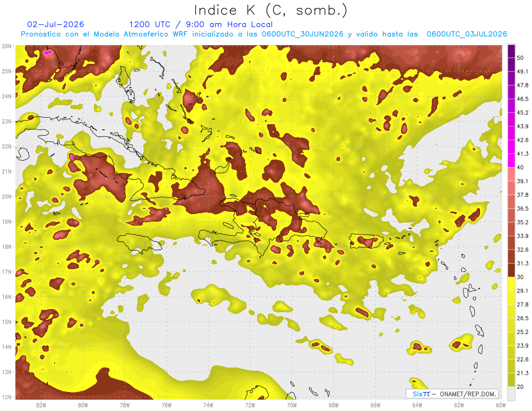
Task: Click the "22N" latitude label
Action: click(x=7, y=146)
